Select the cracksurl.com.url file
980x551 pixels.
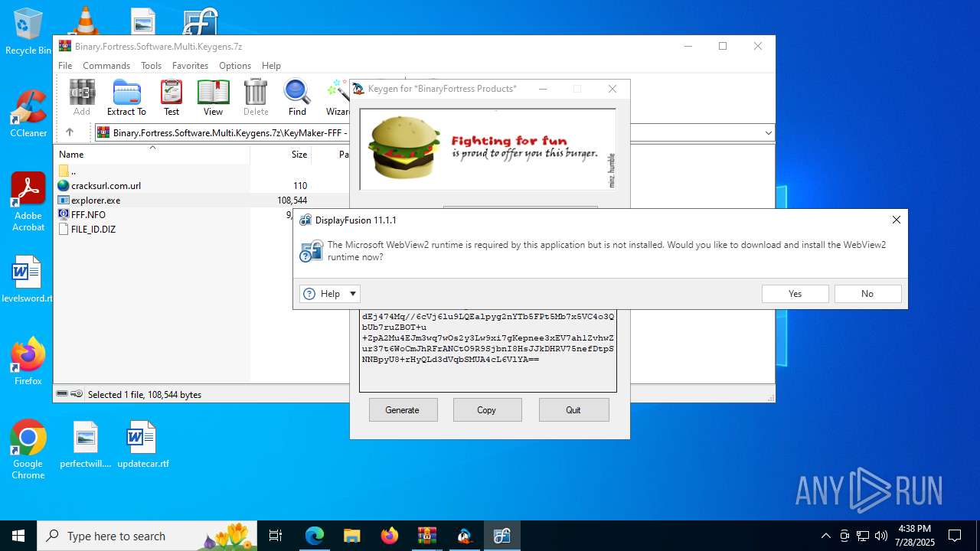(106, 185)
